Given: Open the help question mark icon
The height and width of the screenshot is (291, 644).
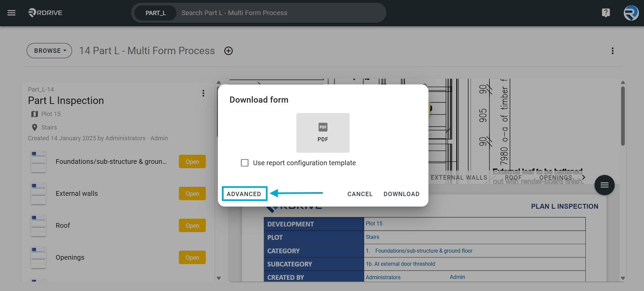Looking at the screenshot, I should (x=606, y=13).
